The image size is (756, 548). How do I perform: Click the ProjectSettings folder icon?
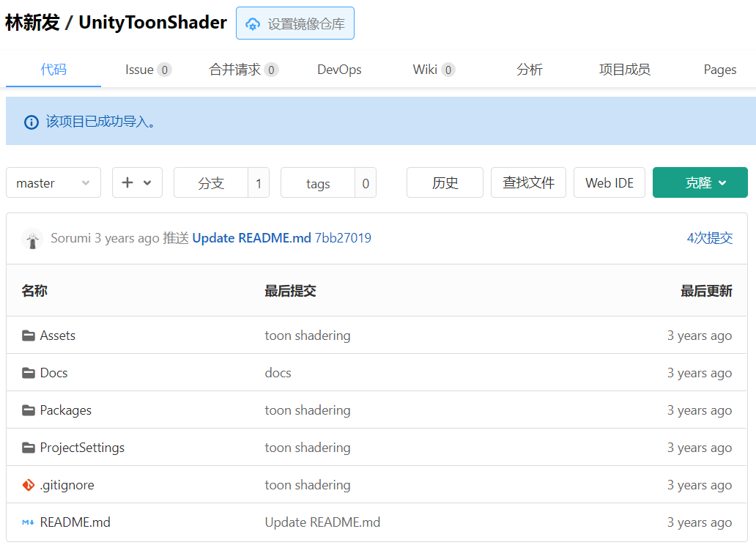coord(29,448)
